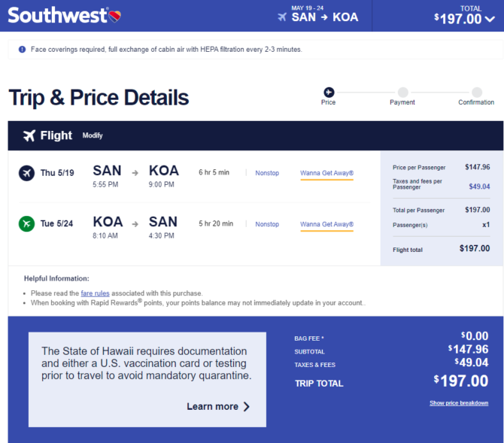This screenshot has height=443, width=504.
Task: Click the airplane icon beside SAN → KOA header
Action: click(x=282, y=17)
